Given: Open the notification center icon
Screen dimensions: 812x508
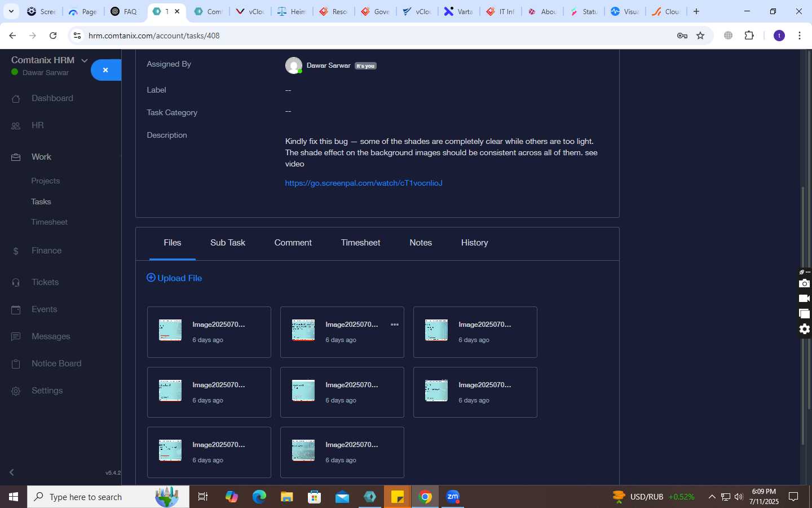Looking at the screenshot, I should coord(793,497).
